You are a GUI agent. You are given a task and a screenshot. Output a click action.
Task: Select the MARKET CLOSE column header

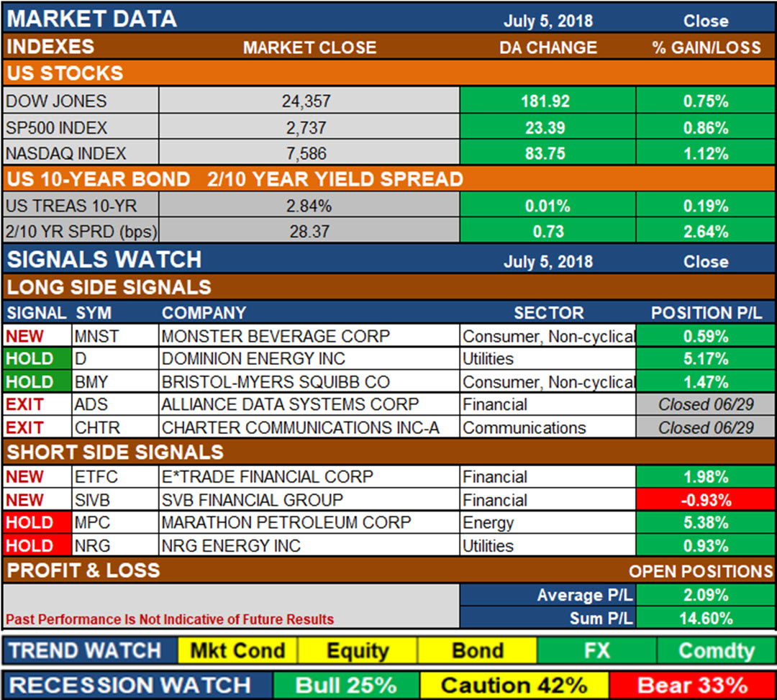(309, 47)
